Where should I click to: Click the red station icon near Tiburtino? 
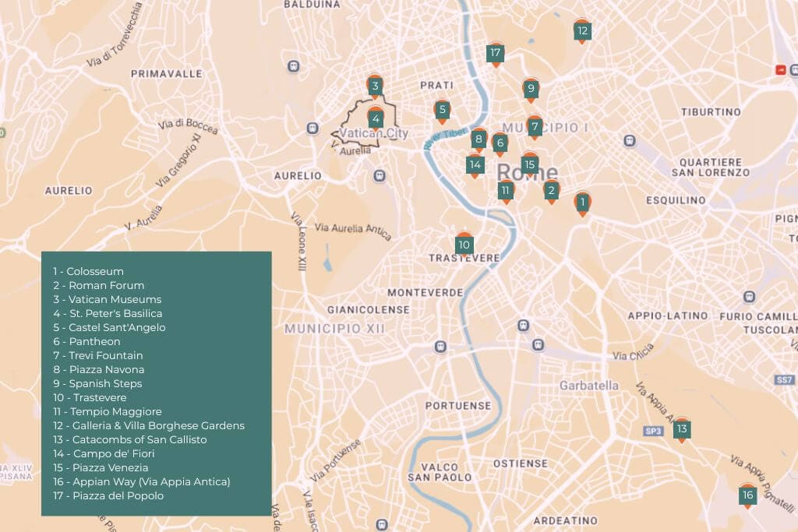click(x=781, y=69)
